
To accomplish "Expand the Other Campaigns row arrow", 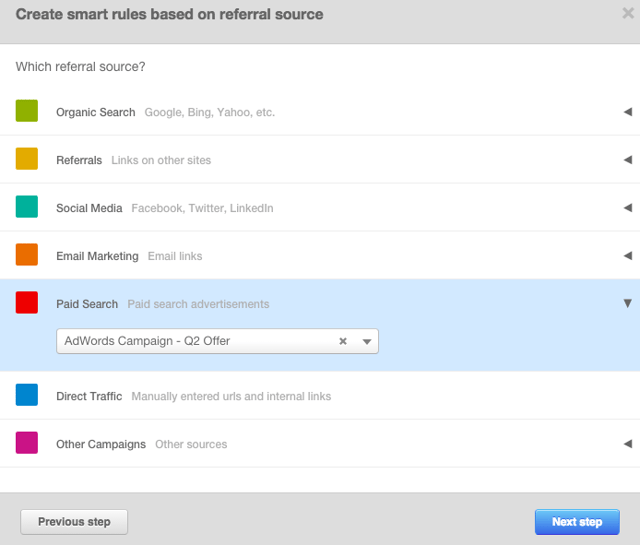I will tap(627, 444).
